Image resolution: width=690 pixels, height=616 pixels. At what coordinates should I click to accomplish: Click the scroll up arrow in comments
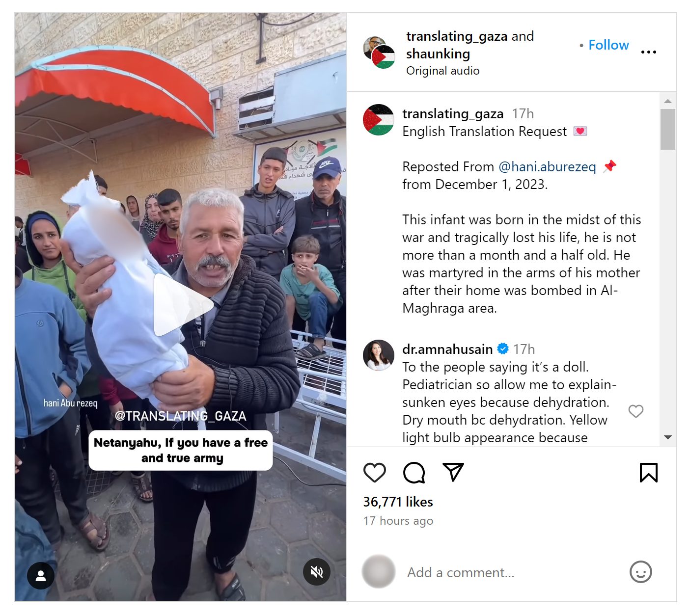[x=667, y=101]
